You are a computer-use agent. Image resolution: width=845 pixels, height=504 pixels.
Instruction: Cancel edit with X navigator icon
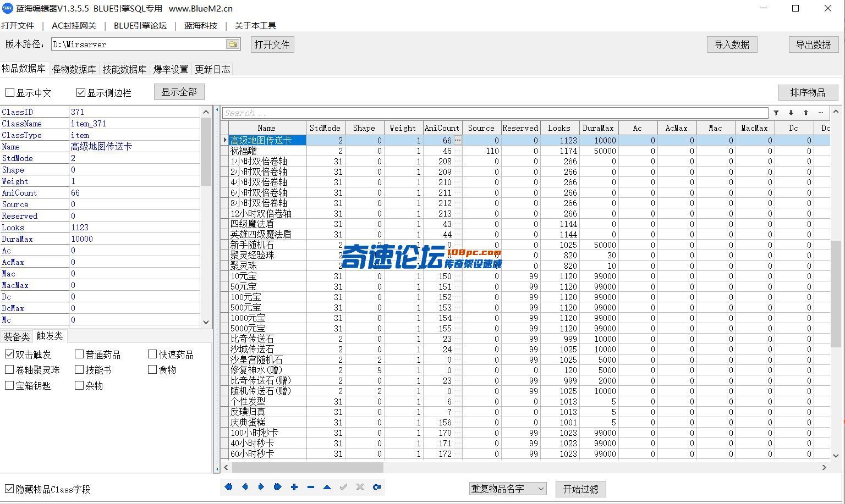(x=360, y=487)
